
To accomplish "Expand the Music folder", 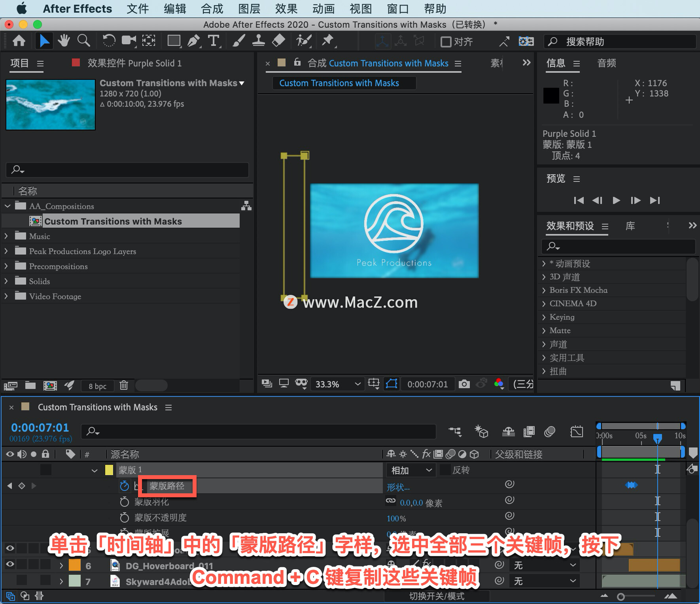I will (x=6, y=236).
